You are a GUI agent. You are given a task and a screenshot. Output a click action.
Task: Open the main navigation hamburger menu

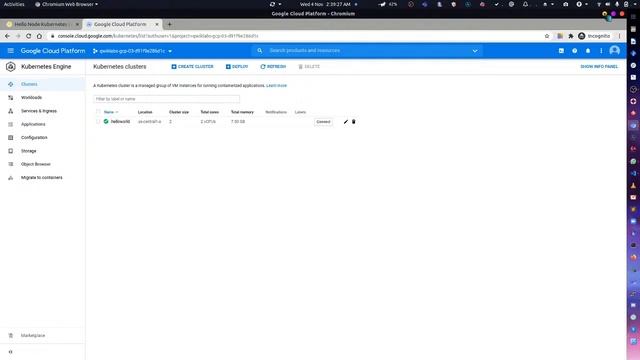(x=11, y=51)
